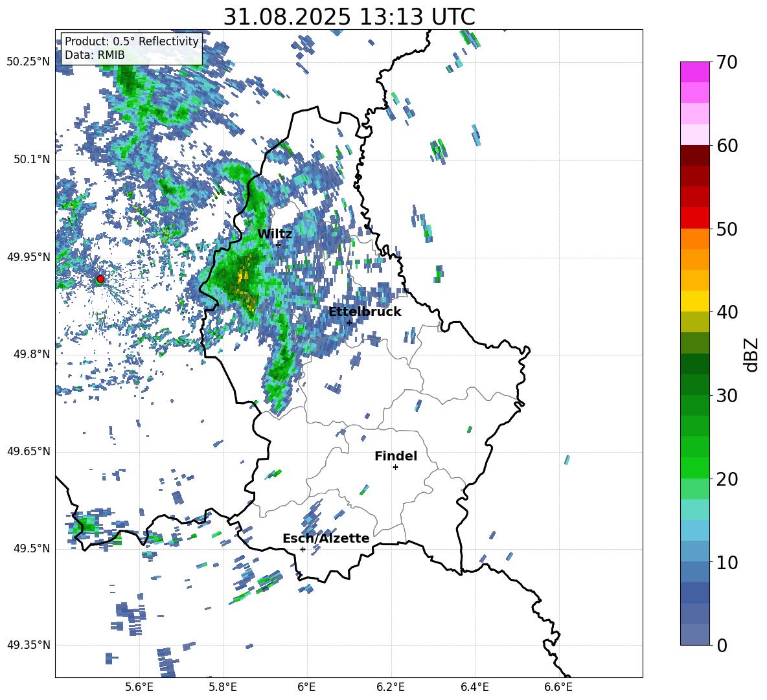Click the 6.6°E longitude tick label
The width and height of the screenshot is (767, 700).
click(558, 687)
